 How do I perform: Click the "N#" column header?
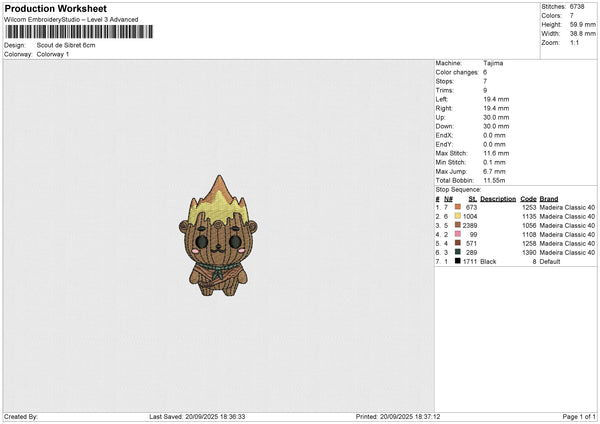pos(448,199)
